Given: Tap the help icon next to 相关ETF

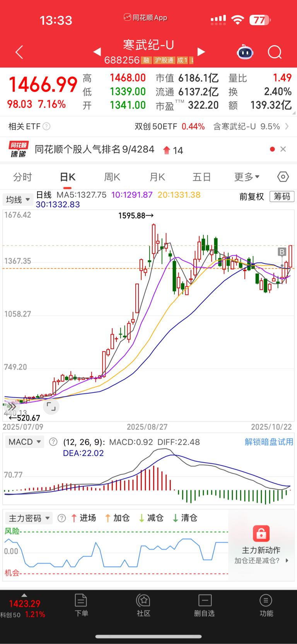Looking at the screenshot, I should (46, 126).
